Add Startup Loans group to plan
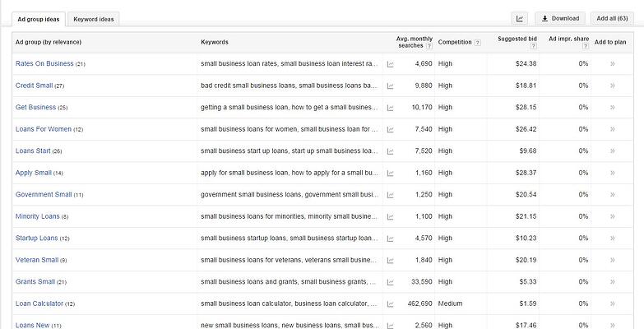This screenshot has height=329, width=644. [613, 238]
